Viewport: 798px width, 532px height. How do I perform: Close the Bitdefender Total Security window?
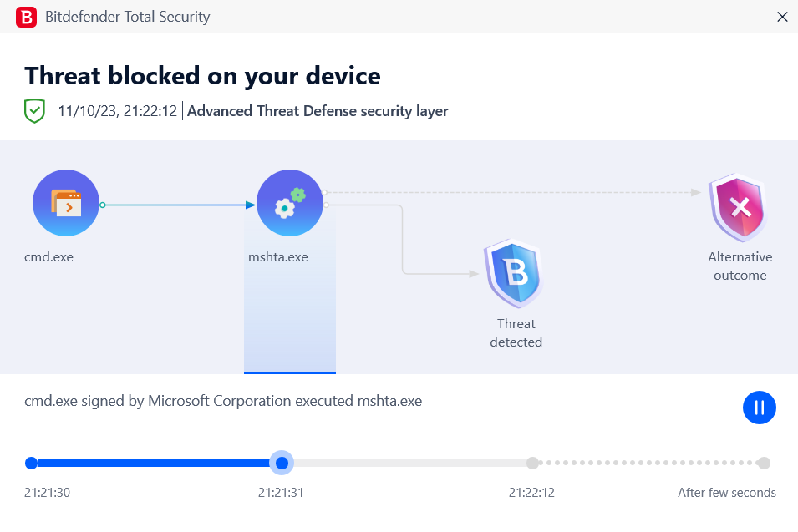pyautogui.click(x=782, y=17)
